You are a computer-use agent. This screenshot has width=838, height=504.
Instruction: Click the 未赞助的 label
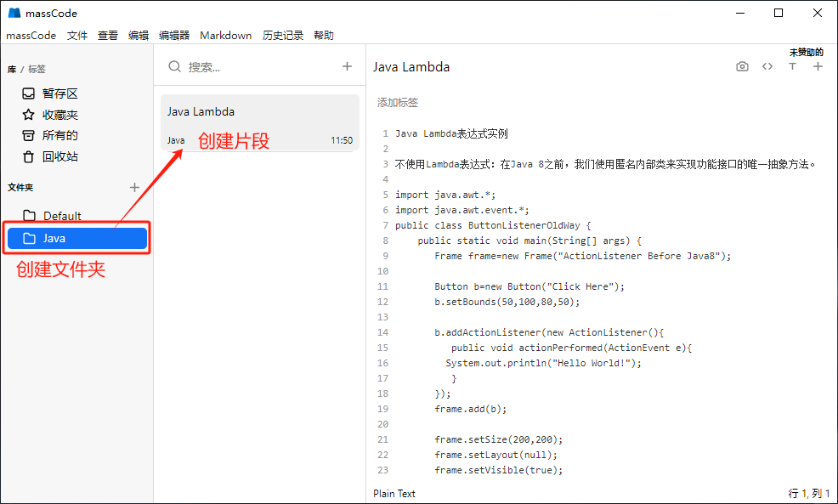806,53
